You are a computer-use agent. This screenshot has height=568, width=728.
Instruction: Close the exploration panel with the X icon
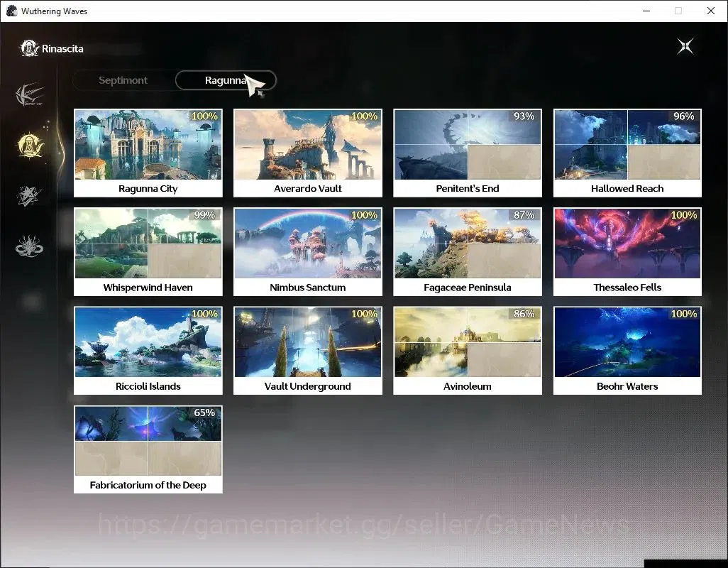[685, 46]
